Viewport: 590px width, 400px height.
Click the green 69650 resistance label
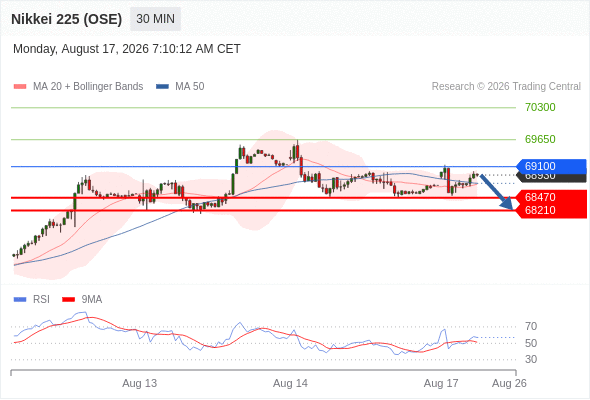pos(540,140)
